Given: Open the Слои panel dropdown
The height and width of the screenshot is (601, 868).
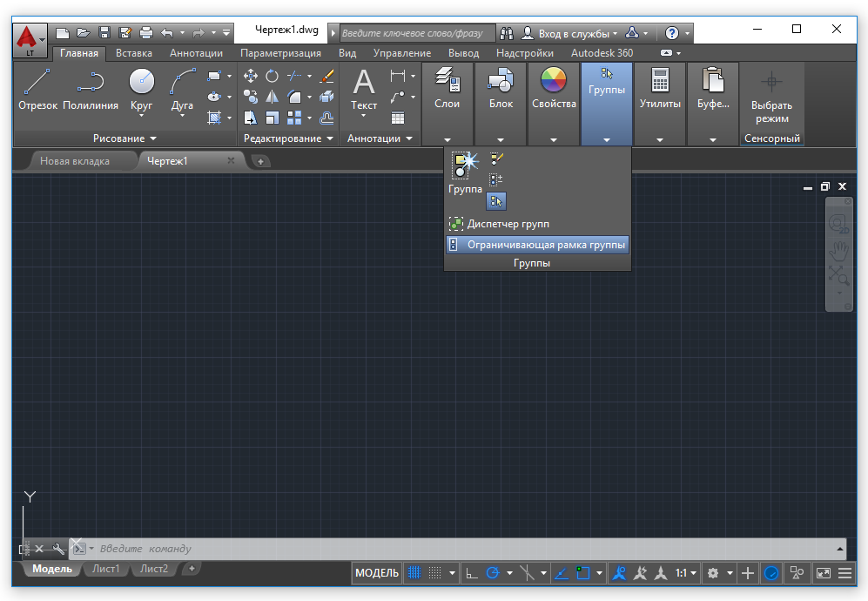Looking at the screenshot, I should [447, 139].
